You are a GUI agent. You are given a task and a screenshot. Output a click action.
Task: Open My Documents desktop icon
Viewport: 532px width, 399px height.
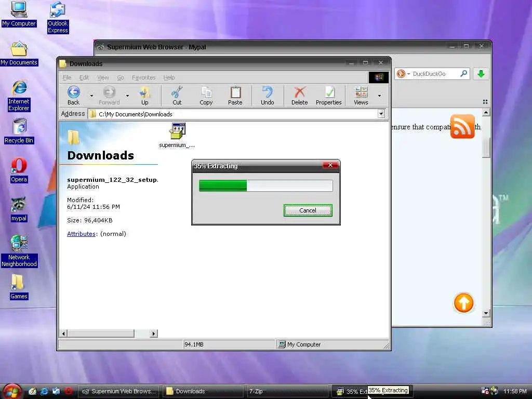pyautogui.click(x=19, y=54)
